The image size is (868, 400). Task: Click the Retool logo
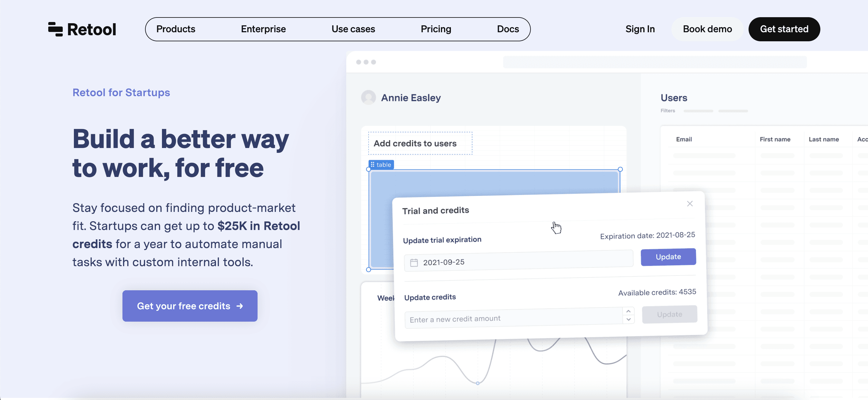(x=82, y=29)
